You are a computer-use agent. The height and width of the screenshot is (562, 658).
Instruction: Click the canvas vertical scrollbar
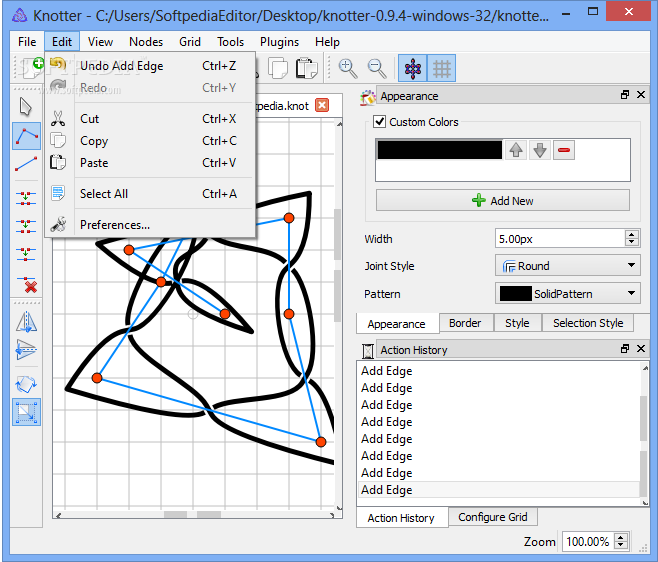click(x=338, y=315)
